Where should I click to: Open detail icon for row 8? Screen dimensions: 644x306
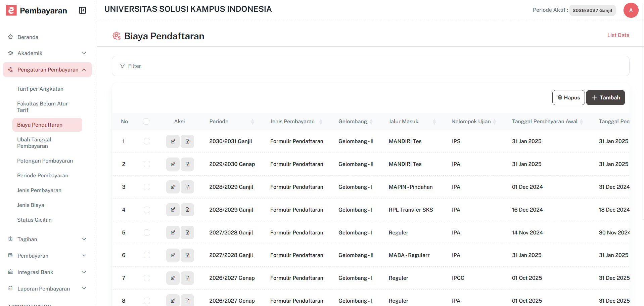(187, 301)
